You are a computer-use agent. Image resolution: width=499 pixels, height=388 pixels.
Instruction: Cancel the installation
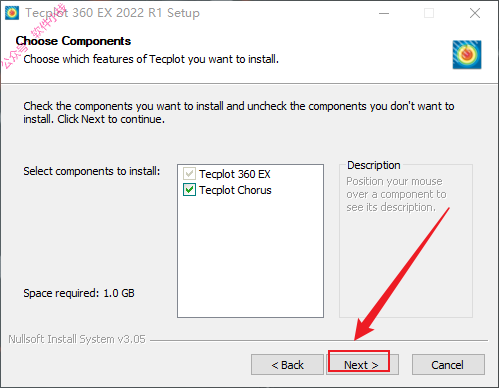[448, 365]
